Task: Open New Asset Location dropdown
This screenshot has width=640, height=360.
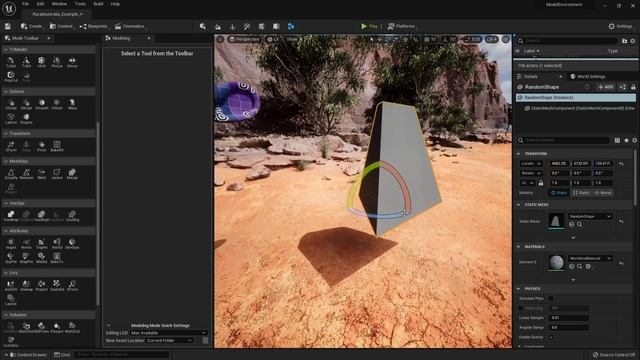Action: [x=169, y=340]
